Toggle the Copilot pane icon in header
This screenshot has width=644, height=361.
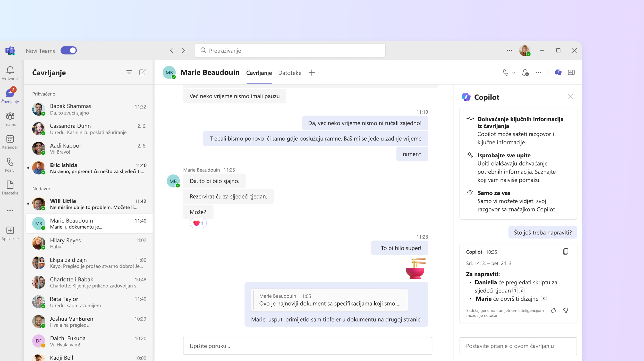(x=558, y=72)
